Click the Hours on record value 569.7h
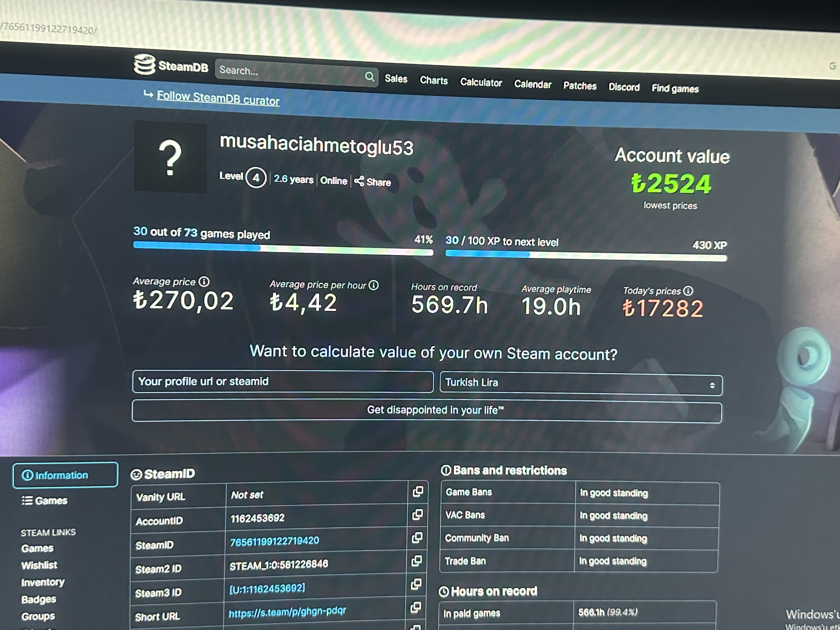 coord(449,305)
